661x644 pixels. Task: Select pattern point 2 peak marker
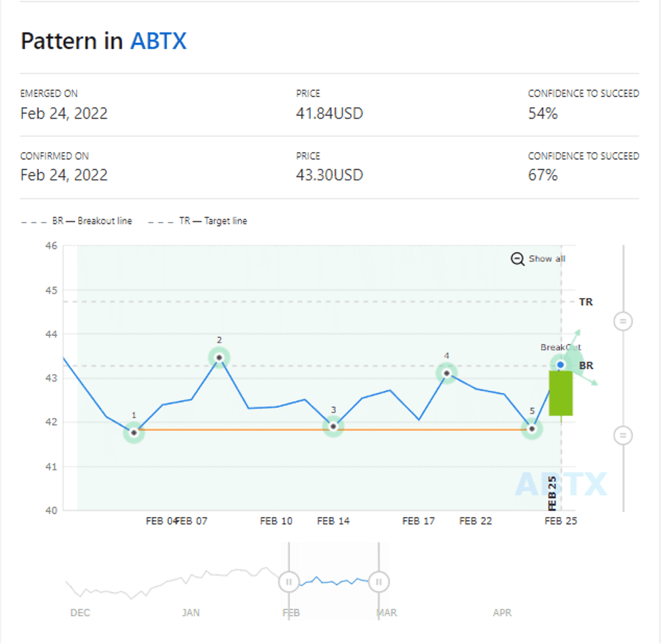(x=219, y=357)
